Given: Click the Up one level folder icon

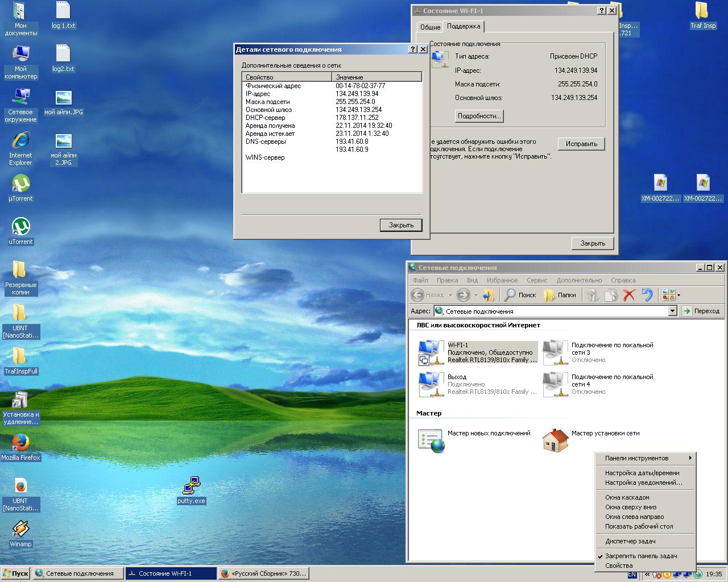Looking at the screenshot, I should 489,295.
